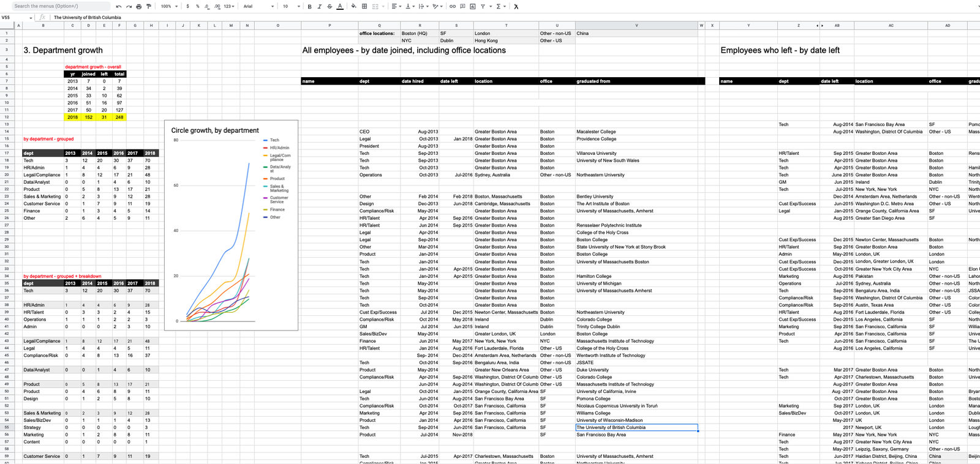This screenshot has width=980, height=464.
Task: Open the 100% zoom dropdown
Action: click(x=169, y=6)
